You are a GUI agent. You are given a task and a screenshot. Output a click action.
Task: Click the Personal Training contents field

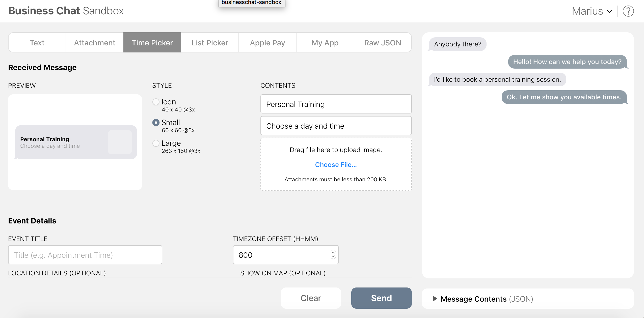coord(336,104)
